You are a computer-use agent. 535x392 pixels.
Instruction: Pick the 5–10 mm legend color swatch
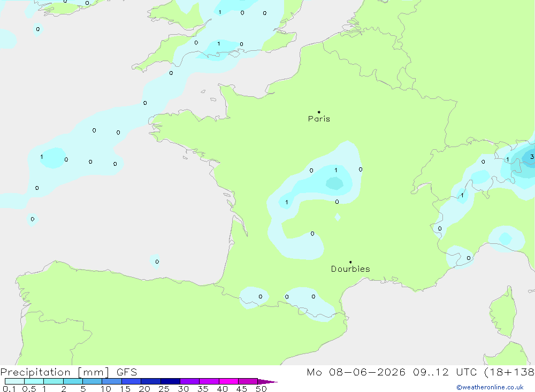pos(93,381)
